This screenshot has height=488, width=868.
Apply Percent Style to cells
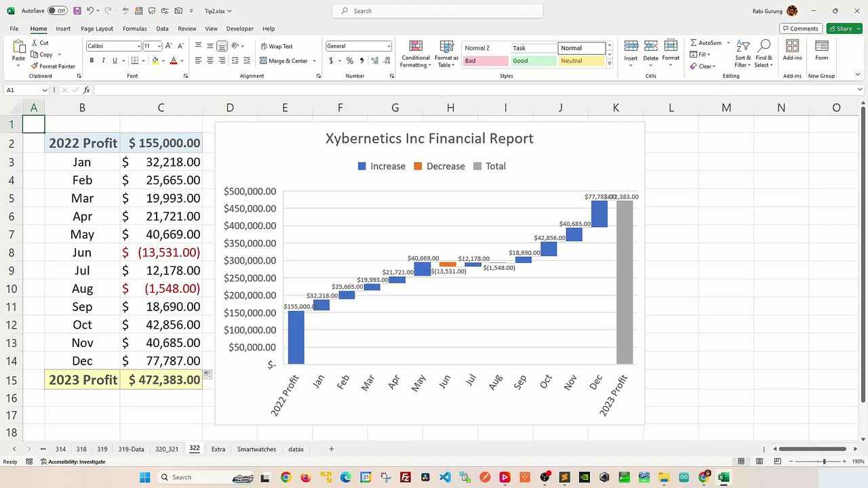(349, 60)
